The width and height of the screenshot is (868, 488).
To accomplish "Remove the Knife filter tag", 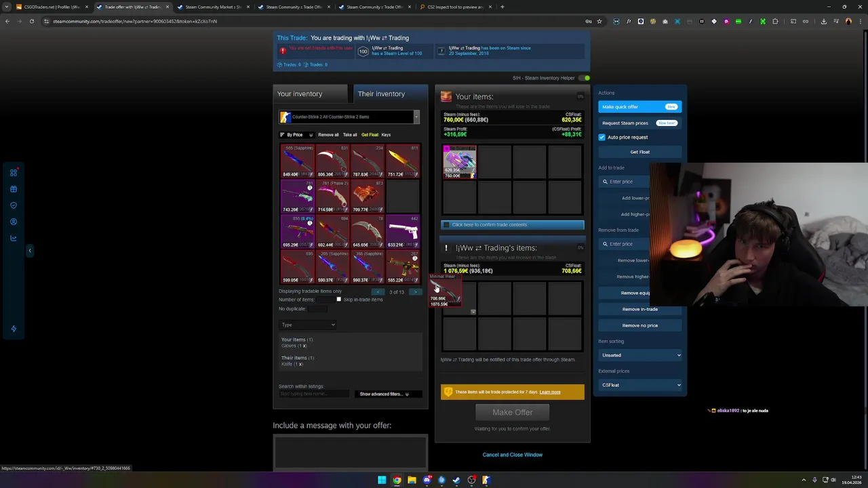I will (300, 364).
